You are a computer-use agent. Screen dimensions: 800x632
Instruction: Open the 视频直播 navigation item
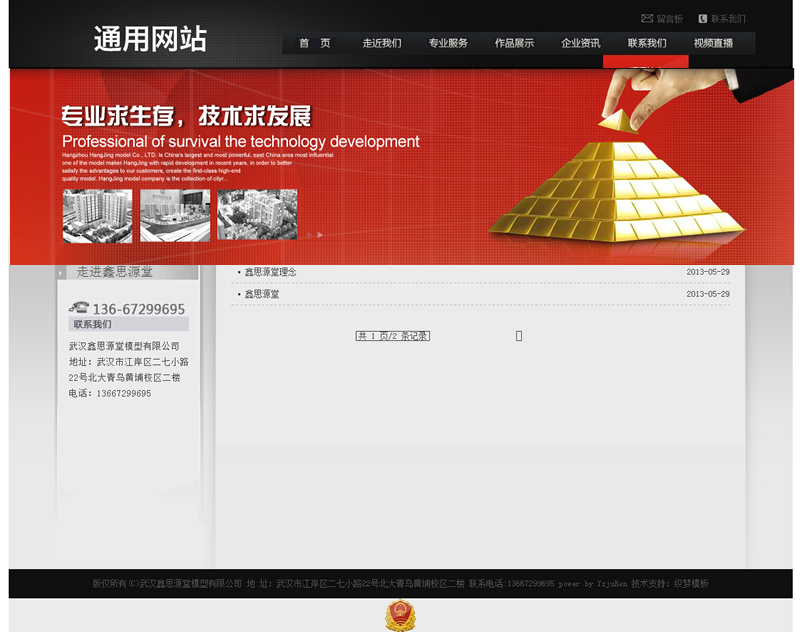[713, 43]
